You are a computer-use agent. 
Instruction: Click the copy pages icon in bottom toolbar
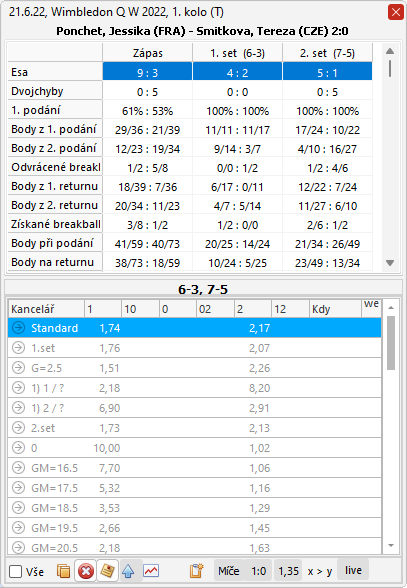63,571
